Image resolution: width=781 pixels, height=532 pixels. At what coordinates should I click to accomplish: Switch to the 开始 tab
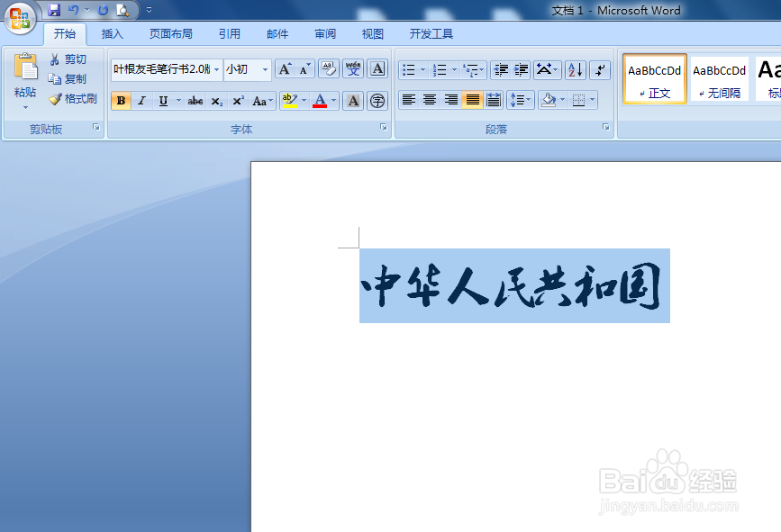click(65, 34)
